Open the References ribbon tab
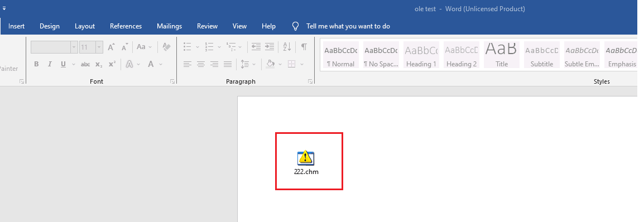644x222 pixels. [126, 26]
